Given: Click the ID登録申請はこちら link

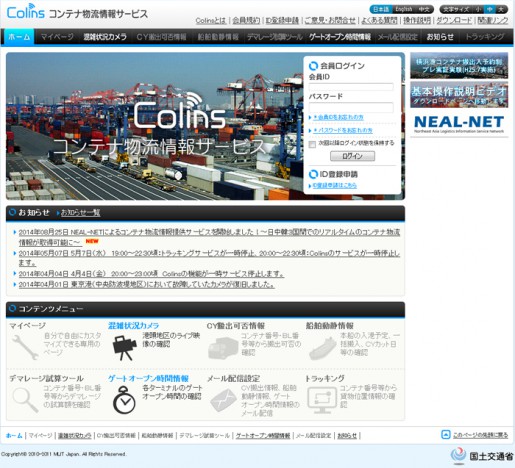Looking at the screenshot, I should click(x=334, y=186).
